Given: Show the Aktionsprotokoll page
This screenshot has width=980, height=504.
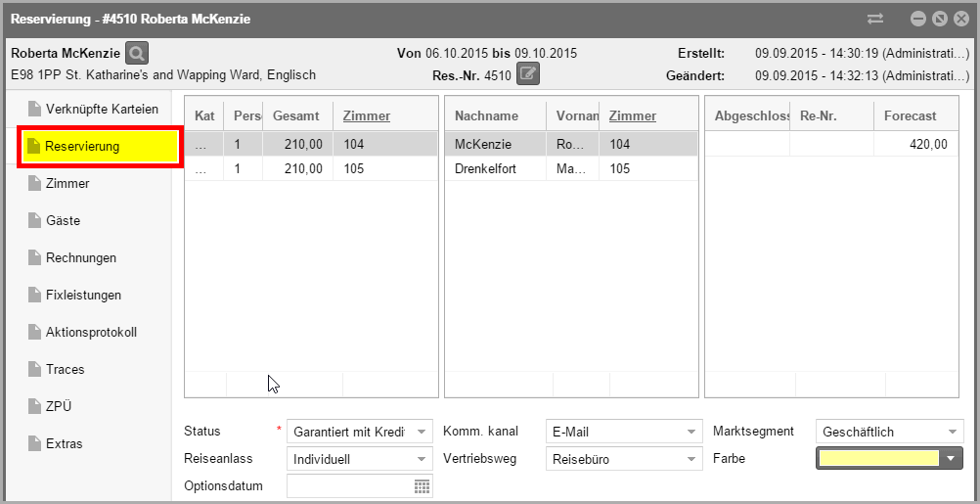Looking at the screenshot, I should pyautogui.click(x=91, y=332).
